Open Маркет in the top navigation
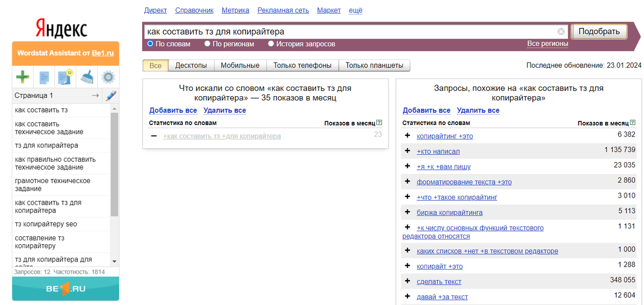Screen dimensions: 644x305 (x=329, y=10)
